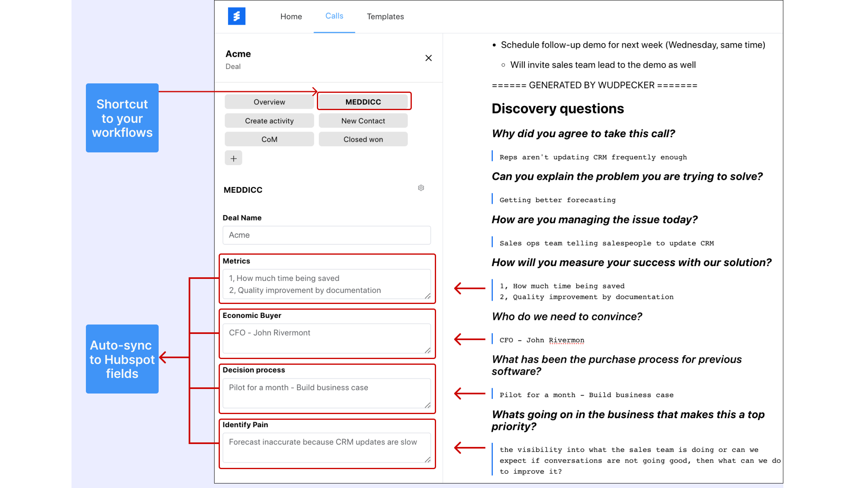Click the Decision process text area
The image size is (868, 488).
tap(327, 393)
